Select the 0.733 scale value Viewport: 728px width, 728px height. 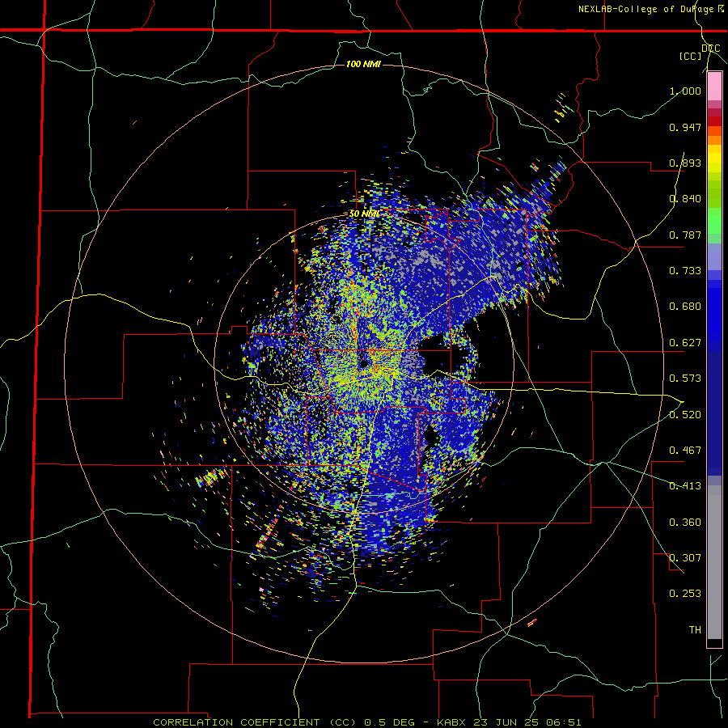click(x=685, y=271)
